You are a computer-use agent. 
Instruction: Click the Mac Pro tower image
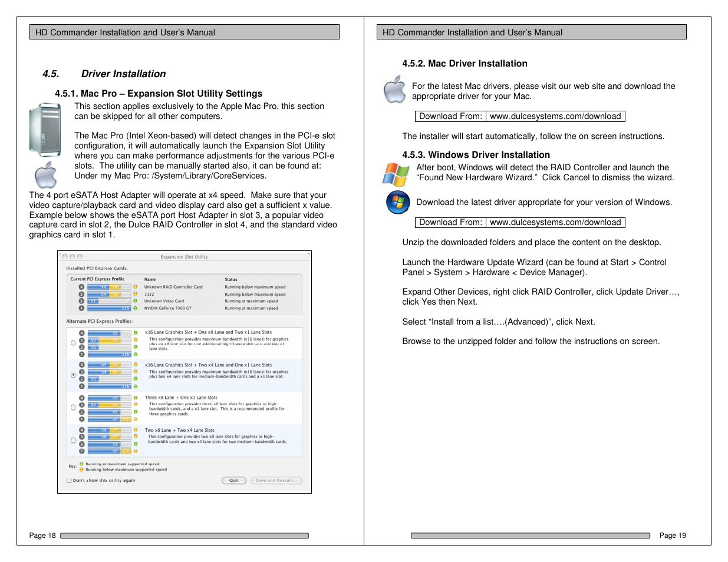[45, 130]
